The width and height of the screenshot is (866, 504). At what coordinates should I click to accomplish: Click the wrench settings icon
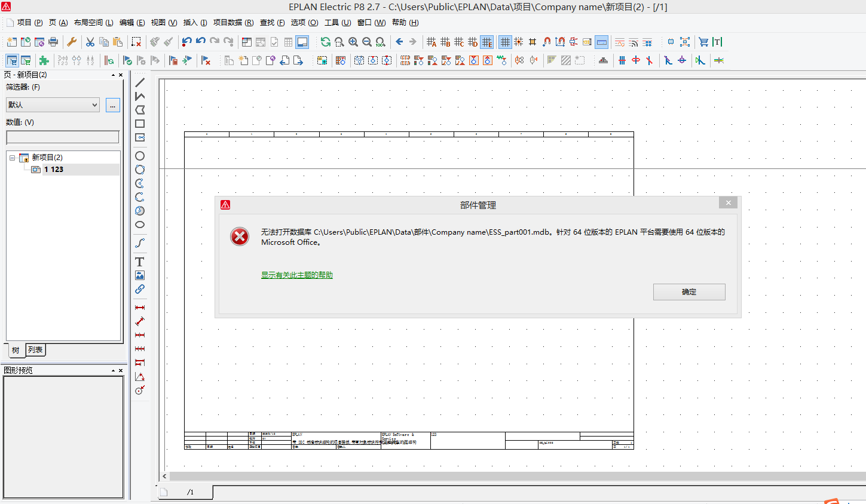coord(72,42)
